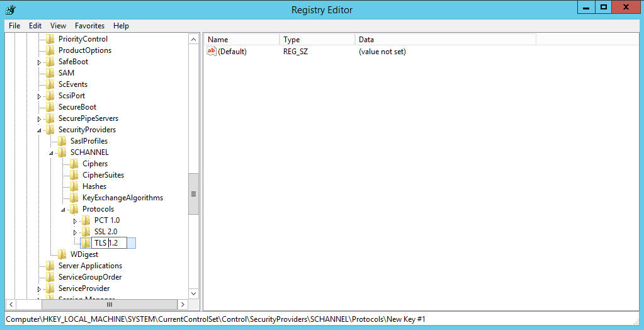Click the SCHANNEL folder icon

tap(62, 152)
